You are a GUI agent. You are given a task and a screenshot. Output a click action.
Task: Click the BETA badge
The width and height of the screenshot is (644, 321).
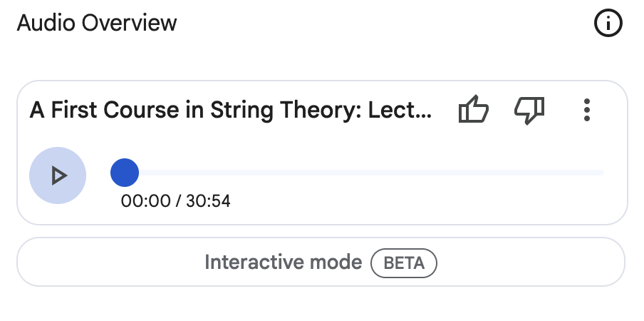coord(403,263)
